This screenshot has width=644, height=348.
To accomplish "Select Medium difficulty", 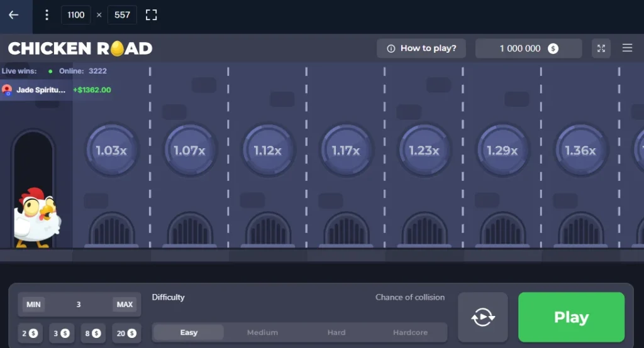I will pyautogui.click(x=262, y=332).
